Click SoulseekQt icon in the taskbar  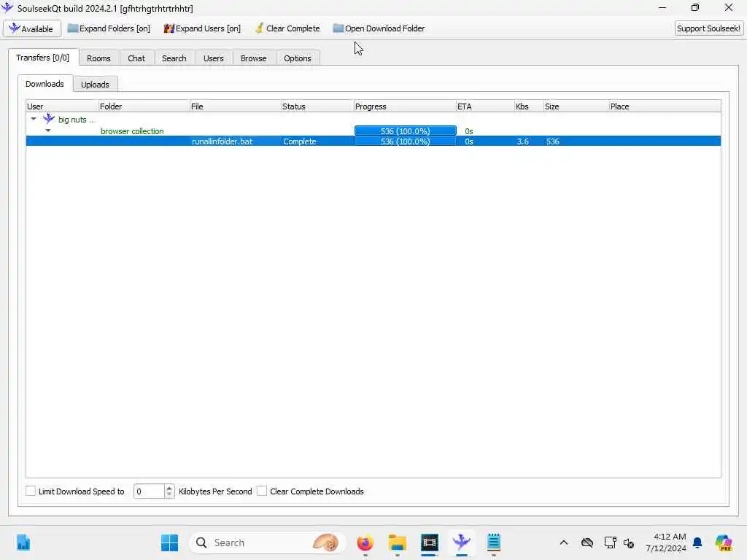pyautogui.click(x=461, y=542)
